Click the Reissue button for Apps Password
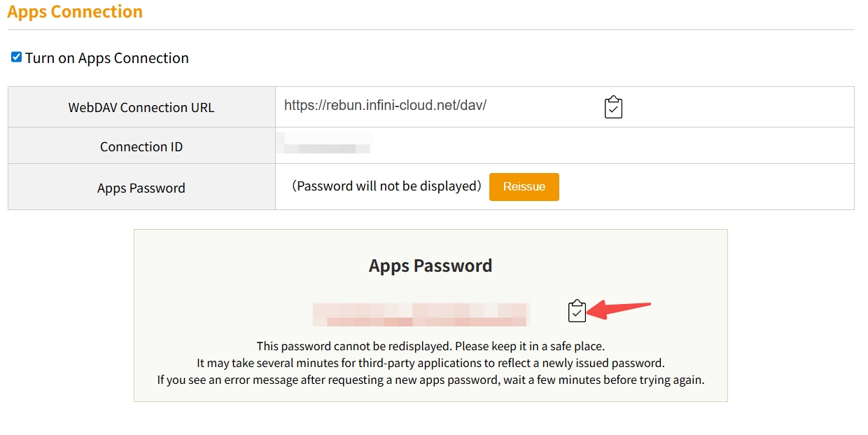Image resolution: width=868 pixels, height=435 pixels. click(x=524, y=186)
